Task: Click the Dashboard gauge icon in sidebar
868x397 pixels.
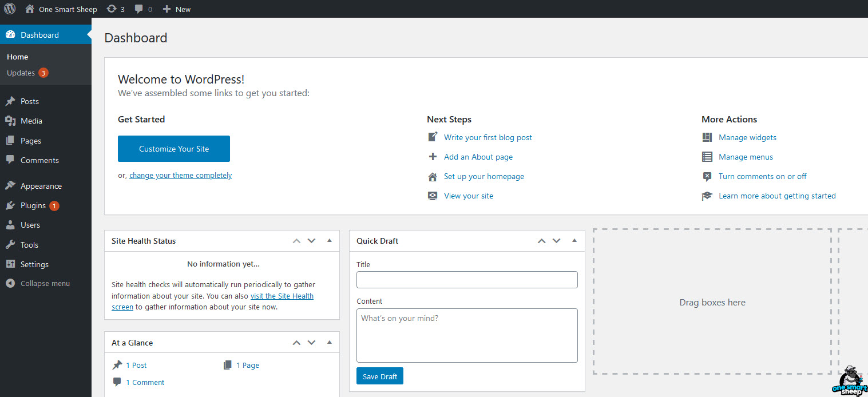Action: (10, 35)
